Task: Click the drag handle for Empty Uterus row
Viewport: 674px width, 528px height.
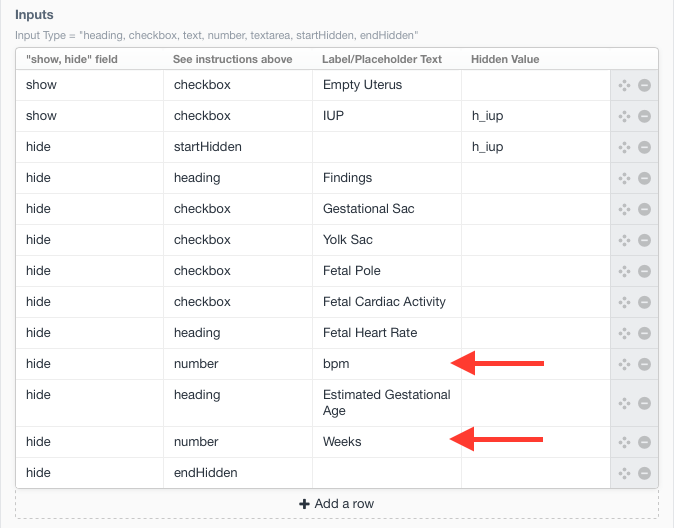Action: (624, 85)
